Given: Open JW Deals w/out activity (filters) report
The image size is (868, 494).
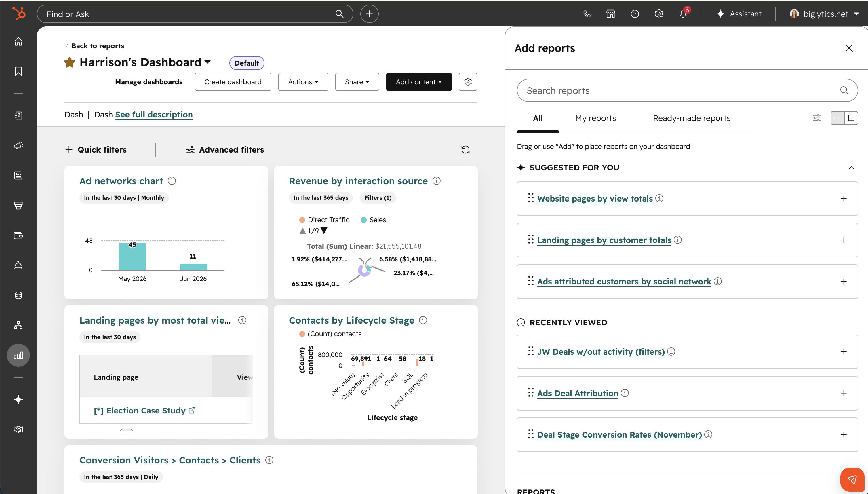Looking at the screenshot, I should click(601, 352).
